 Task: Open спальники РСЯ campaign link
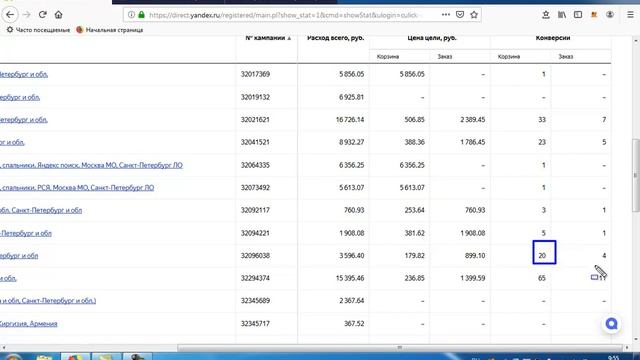77,188
